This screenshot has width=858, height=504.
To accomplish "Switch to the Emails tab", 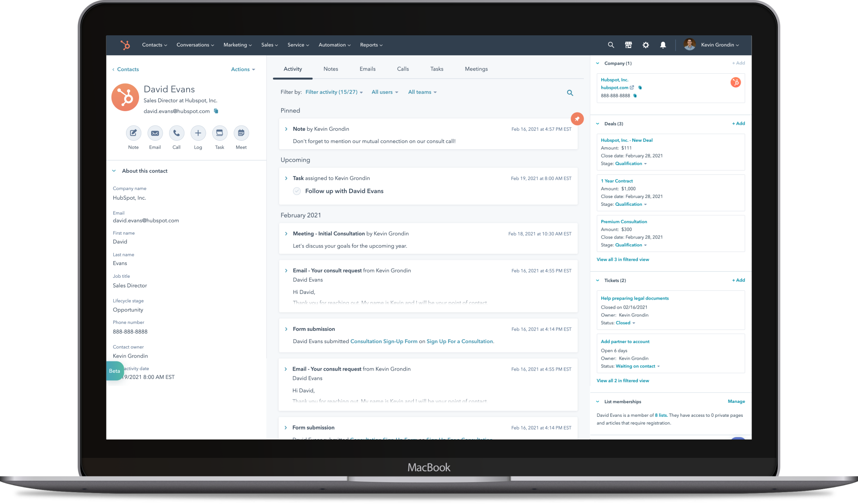I will [367, 69].
